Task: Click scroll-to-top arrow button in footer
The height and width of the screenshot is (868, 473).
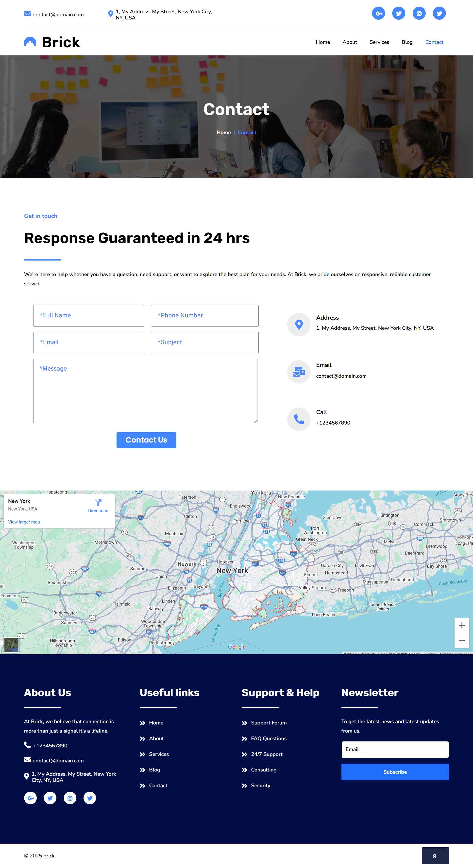Action: coord(435,855)
